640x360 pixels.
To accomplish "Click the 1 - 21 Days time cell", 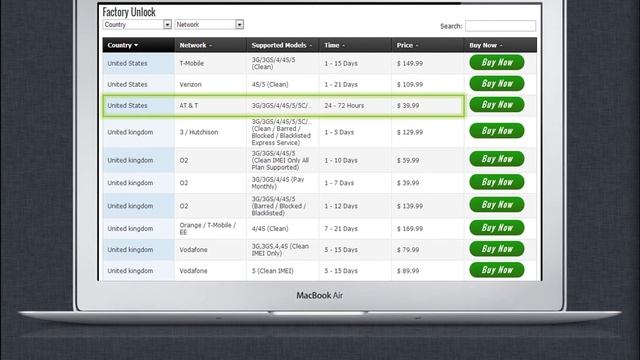I will point(355,84).
